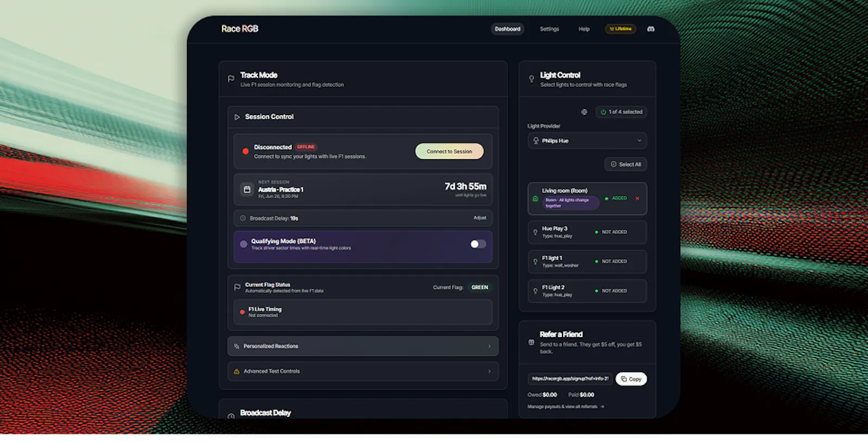Screen dimensions: 868x442
Task: Click the Lifetime badge
Action: (621, 29)
